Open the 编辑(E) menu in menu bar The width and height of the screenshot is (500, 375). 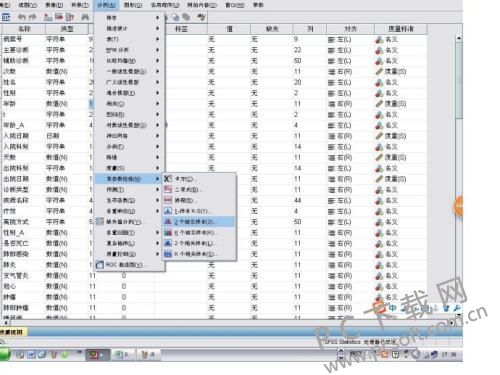[x=5, y=5]
